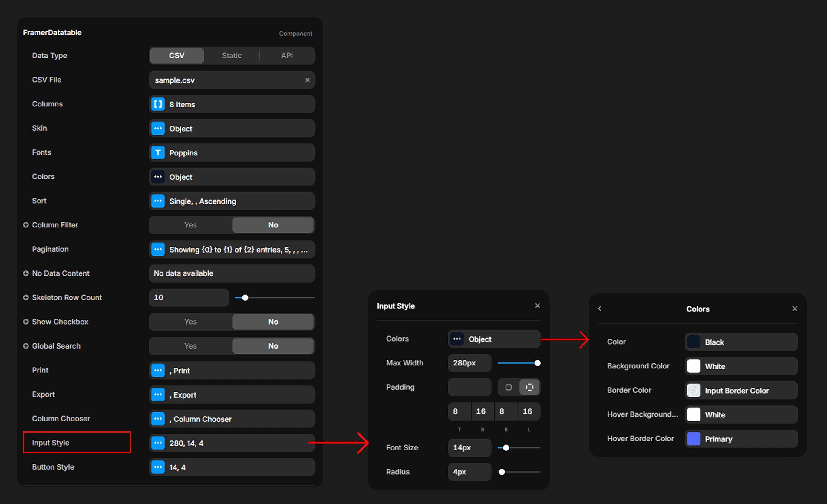Viewport: 827px width, 504px height.
Task: Click the Fonts T icon for Poppins
Action: point(158,152)
